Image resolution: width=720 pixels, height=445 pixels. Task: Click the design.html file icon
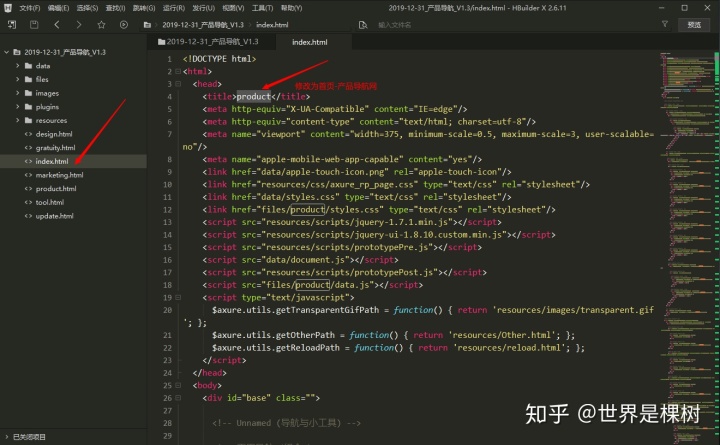pyautogui.click(x=28, y=134)
